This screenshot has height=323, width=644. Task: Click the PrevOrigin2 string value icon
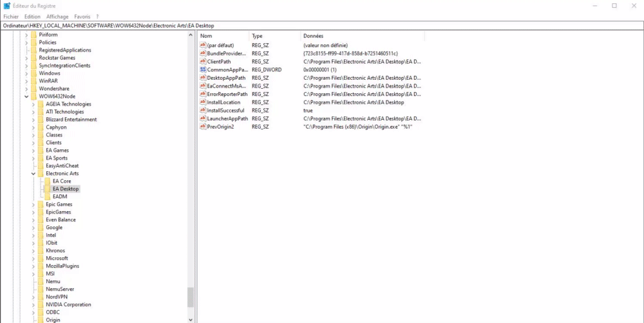(x=203, y=126)
